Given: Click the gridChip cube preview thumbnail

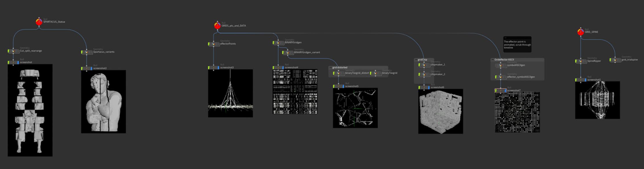Looking at the screenshot, I should (440, 111).
